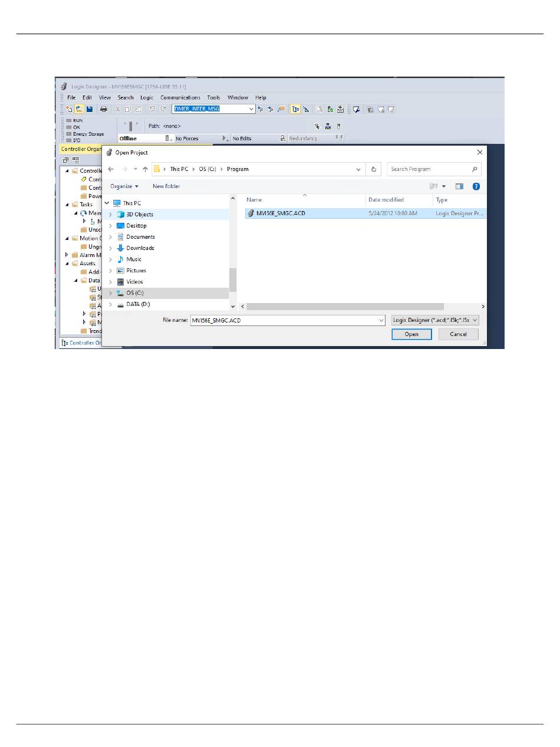Collapse the This PC tree node
This screenshot has height=747, width=560.
[x=107, y=203]
